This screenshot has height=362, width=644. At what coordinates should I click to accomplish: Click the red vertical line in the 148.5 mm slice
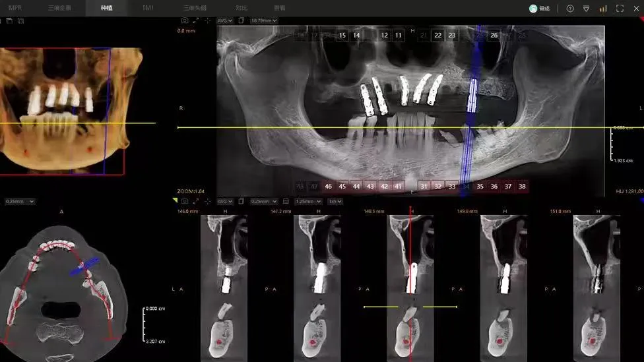point(410,283)
